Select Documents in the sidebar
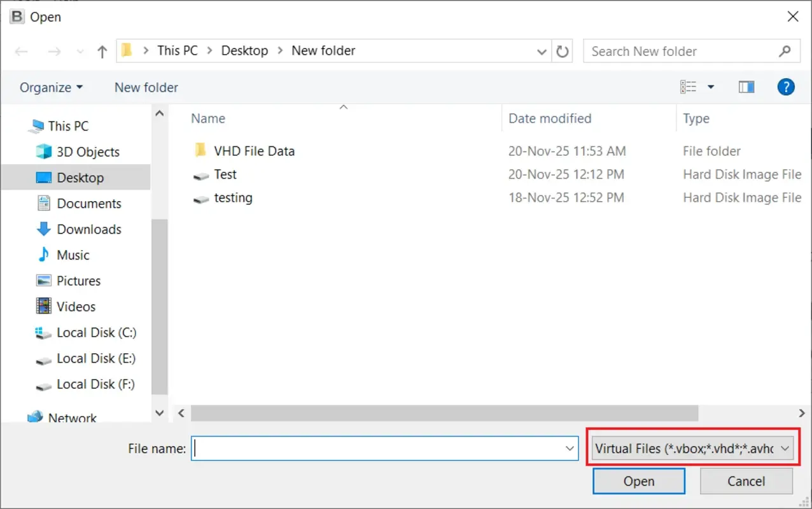Viewport: 812px width, 509px height. (x=90, y=203)
